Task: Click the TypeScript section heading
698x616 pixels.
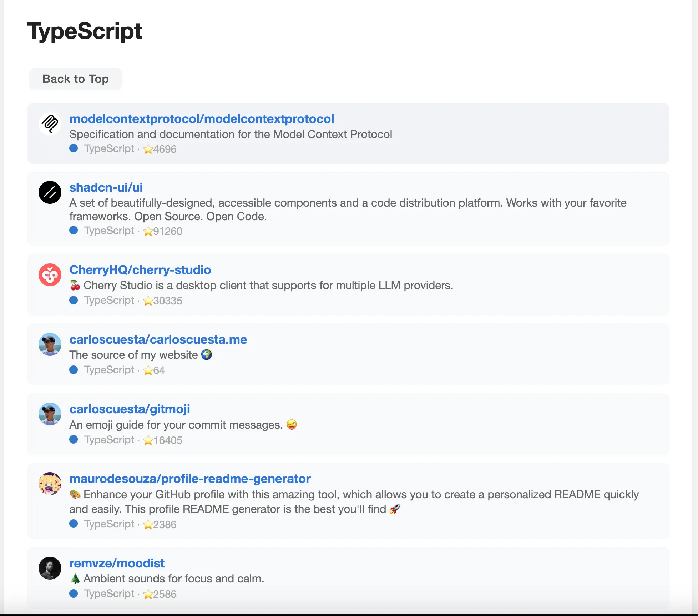Action: tap(85, 31)
